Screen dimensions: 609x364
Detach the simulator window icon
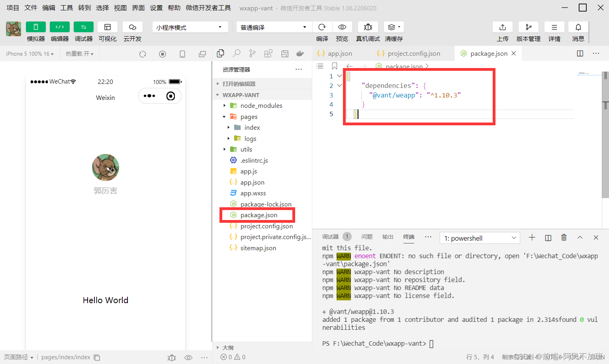pos(202,54)
